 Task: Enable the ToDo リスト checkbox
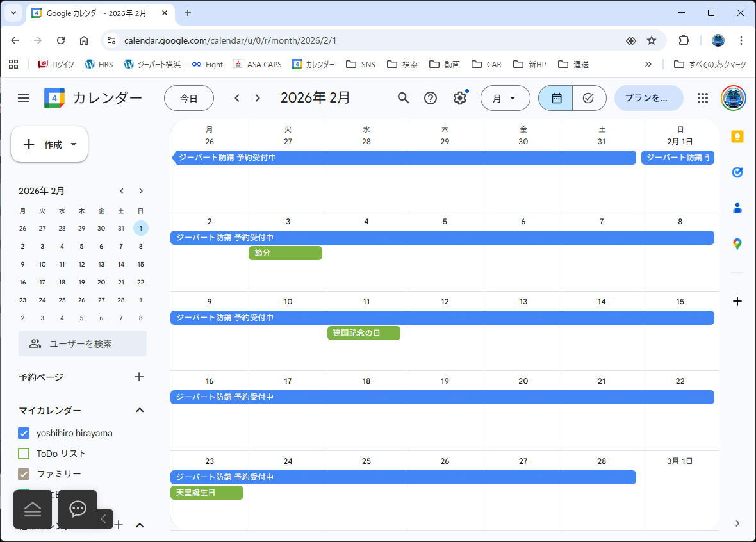tap(24, 454)
